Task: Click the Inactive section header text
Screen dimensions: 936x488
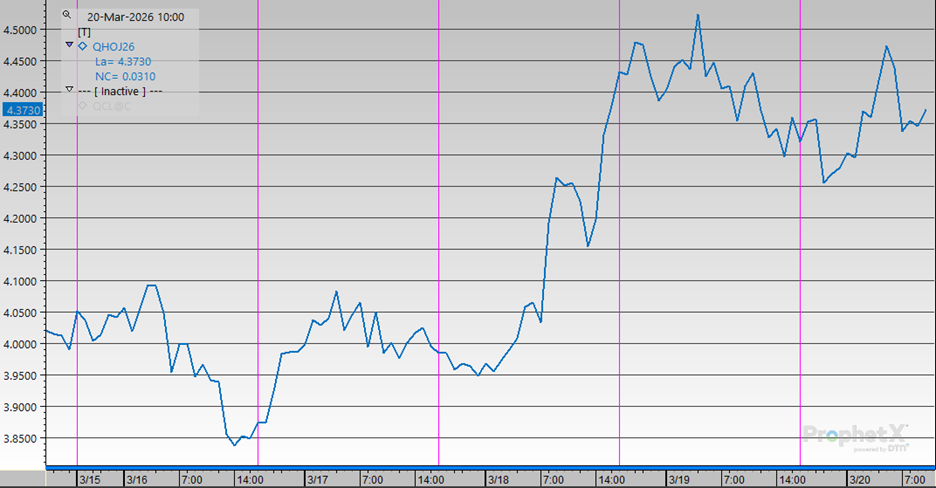Action: pos(120,91)
